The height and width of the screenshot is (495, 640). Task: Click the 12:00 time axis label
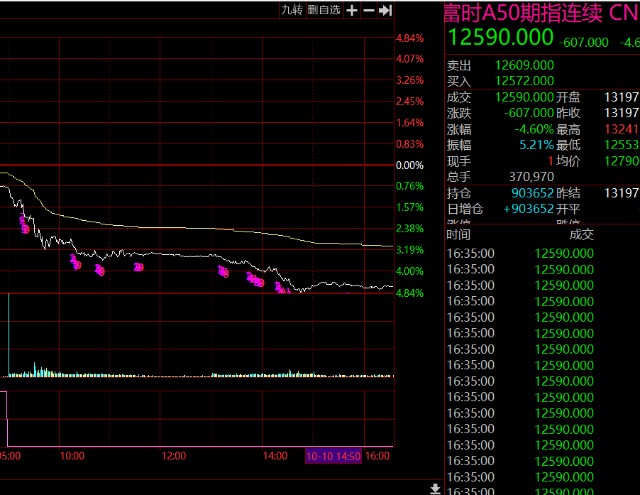173,456
